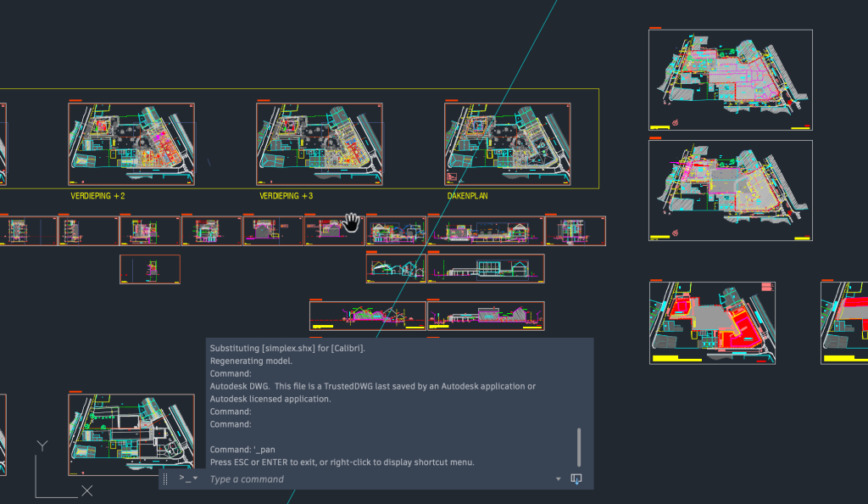Grab the command line grip handle

[x=166, y=479]
